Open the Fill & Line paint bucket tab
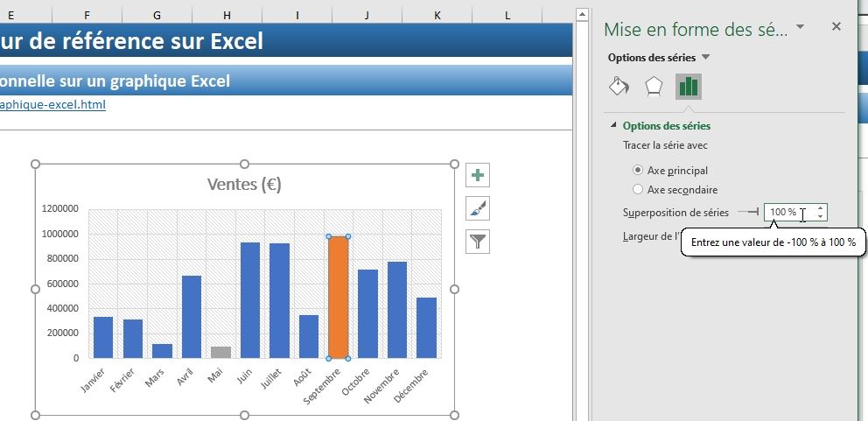This screenshot has height=421, width=868. tap(619, 86)
